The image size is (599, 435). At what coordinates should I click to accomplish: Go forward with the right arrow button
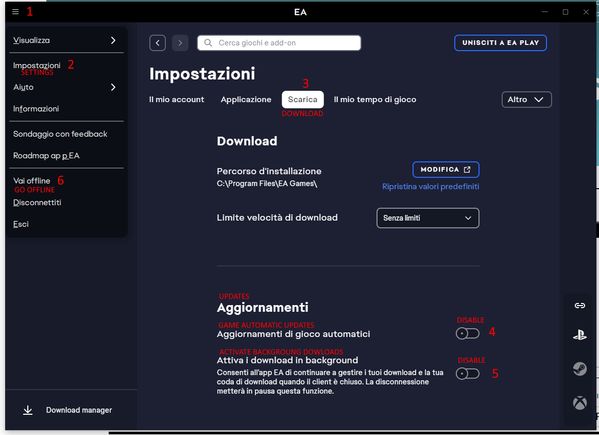pyautogui.click(x=180, y=43)
